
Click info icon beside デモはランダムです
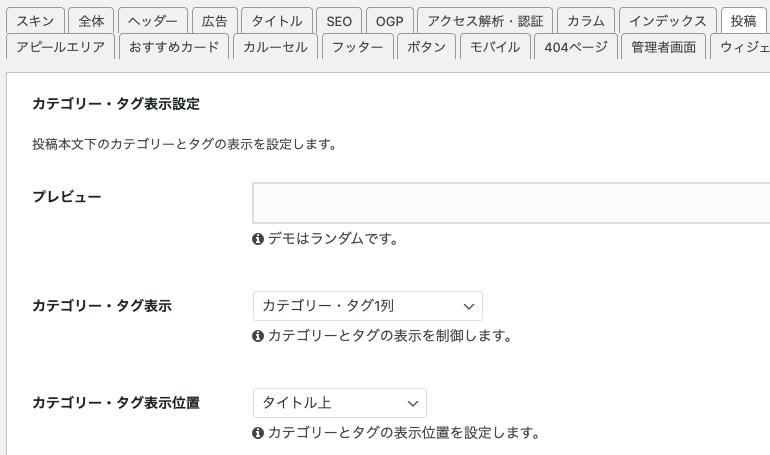[258, 239]
